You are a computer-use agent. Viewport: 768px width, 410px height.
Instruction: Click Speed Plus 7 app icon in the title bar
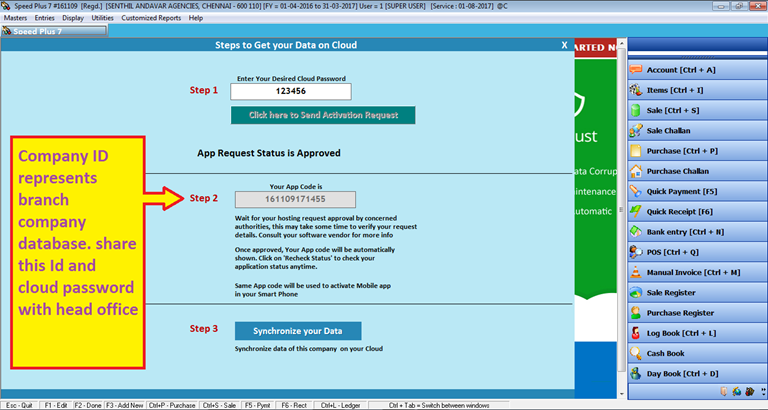(6, 6)
